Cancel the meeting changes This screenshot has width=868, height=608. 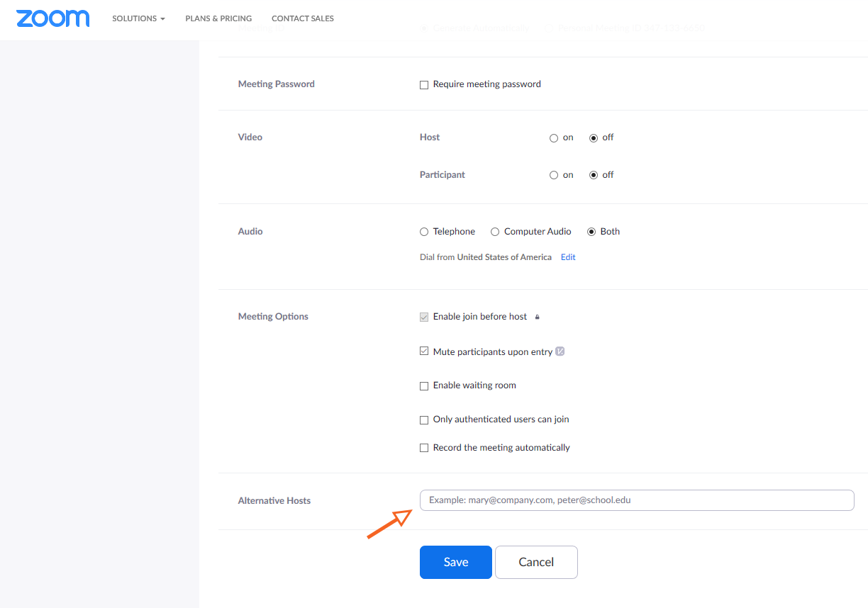coord(536,562)
